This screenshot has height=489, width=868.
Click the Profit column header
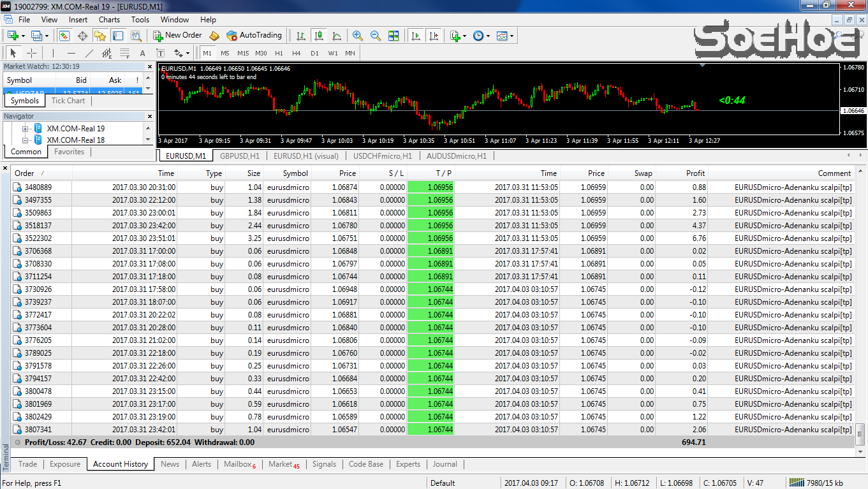695,173
